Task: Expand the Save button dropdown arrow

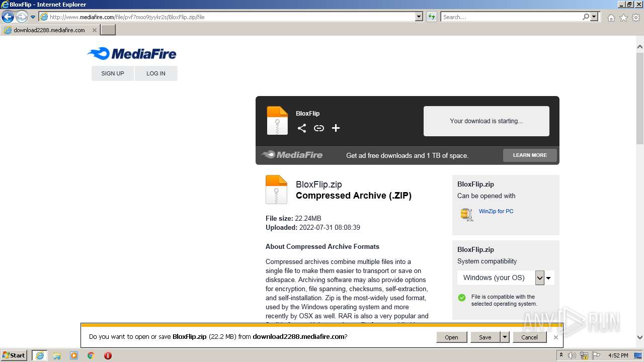Action: (505, 337)
